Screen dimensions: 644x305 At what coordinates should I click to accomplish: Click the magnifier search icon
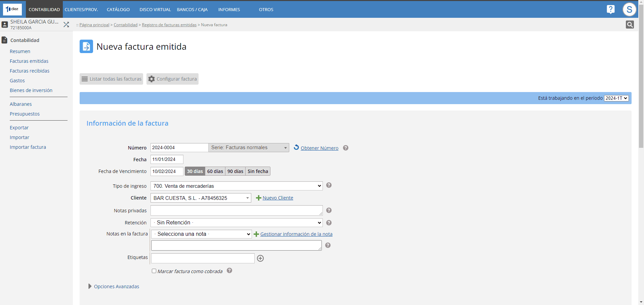[630, 25]
